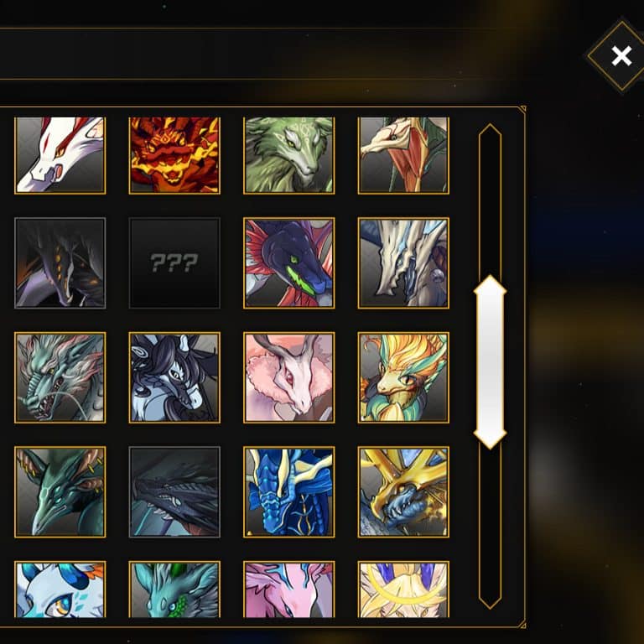Choose the golden-antlered blue dragon

403,492
